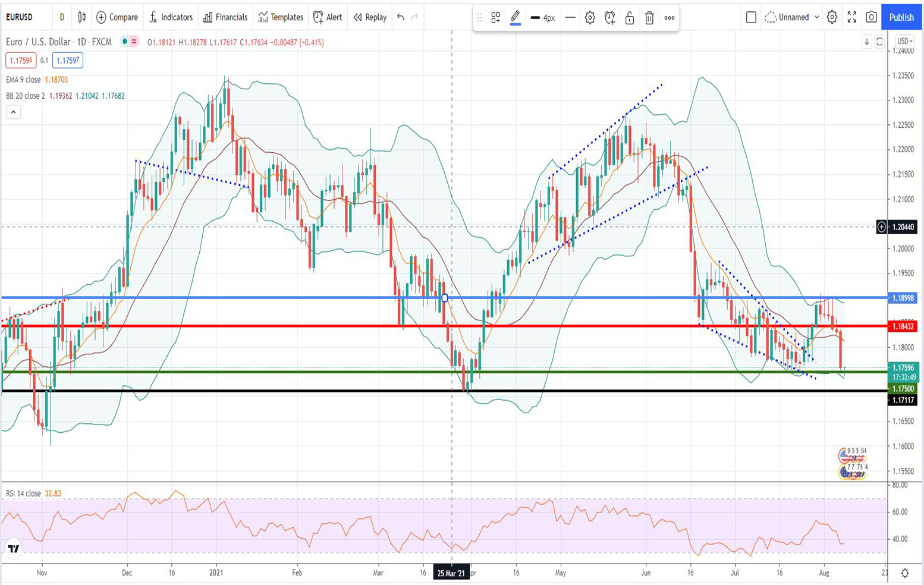The width and height of the screenshot is (924, 585).
Task: Click the undo arrow
Action: point(401,17)
